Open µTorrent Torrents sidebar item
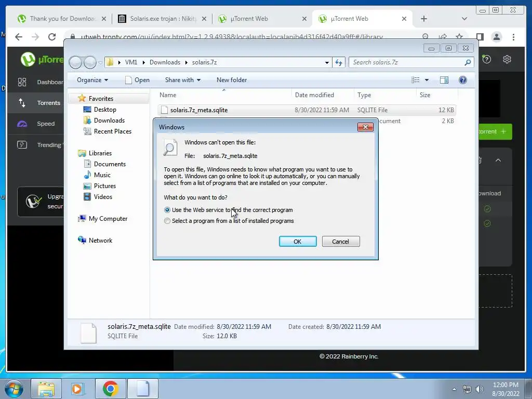 [36, 103]
